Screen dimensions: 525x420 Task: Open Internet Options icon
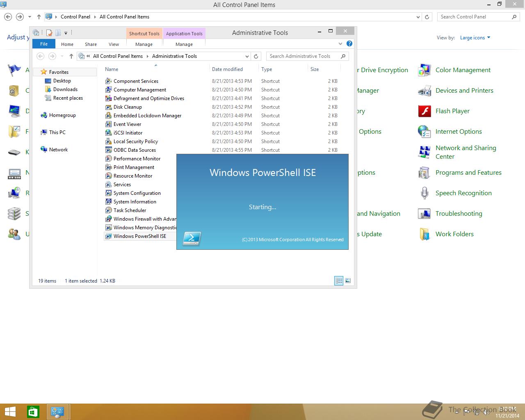(x=424, y=132)
